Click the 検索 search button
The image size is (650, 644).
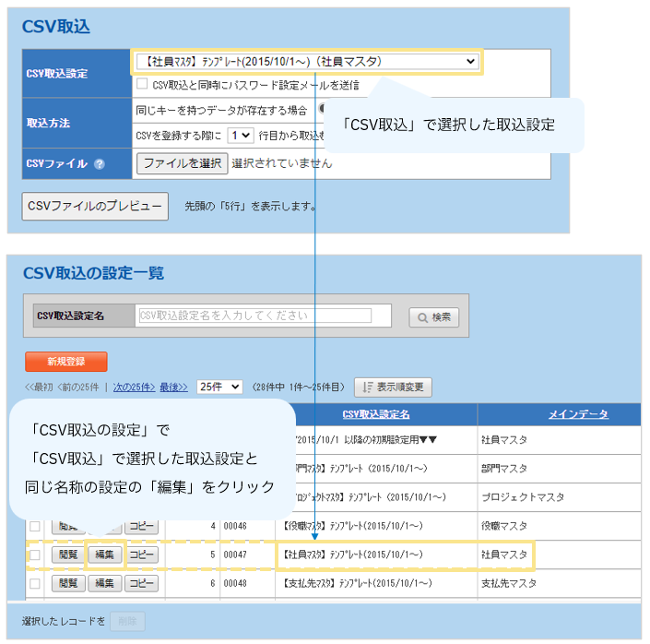point(433,316)
